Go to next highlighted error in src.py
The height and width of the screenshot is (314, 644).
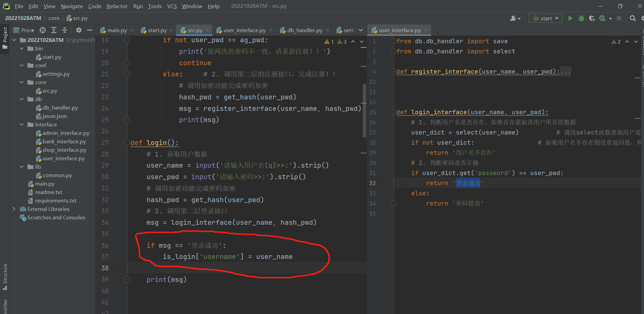coord(362,42)
